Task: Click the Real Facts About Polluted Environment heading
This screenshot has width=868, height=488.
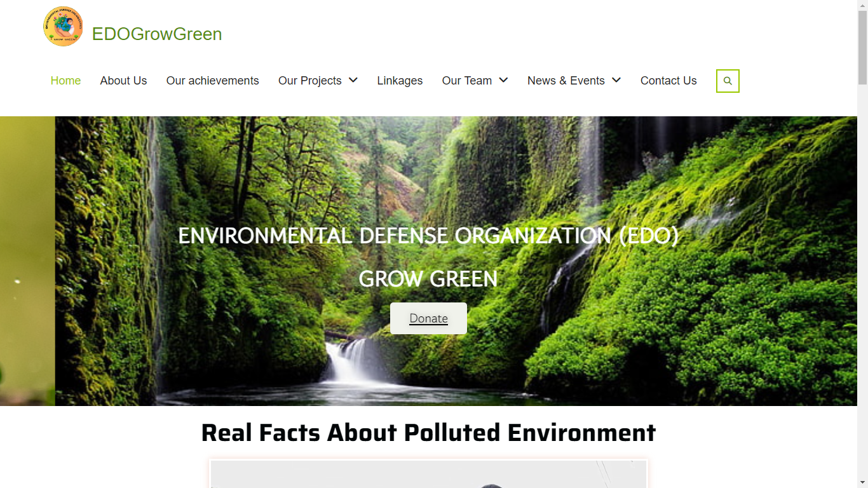Action: coord(428,433)
